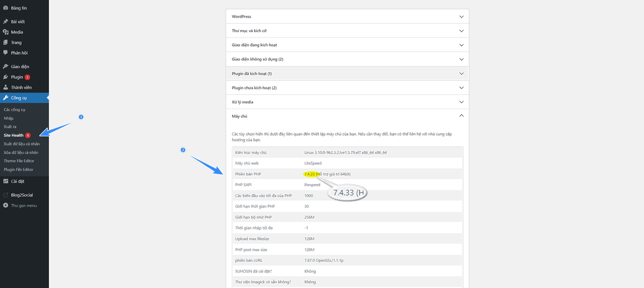Click the Trang pages icon
The height and width of the screenshot is (288, 644).
click(x=5, y=42)
